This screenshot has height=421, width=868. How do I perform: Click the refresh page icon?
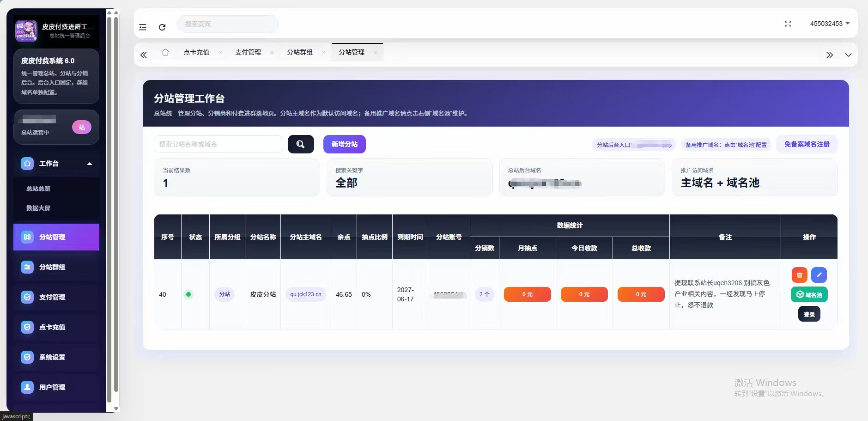click(x=162, y=27)
